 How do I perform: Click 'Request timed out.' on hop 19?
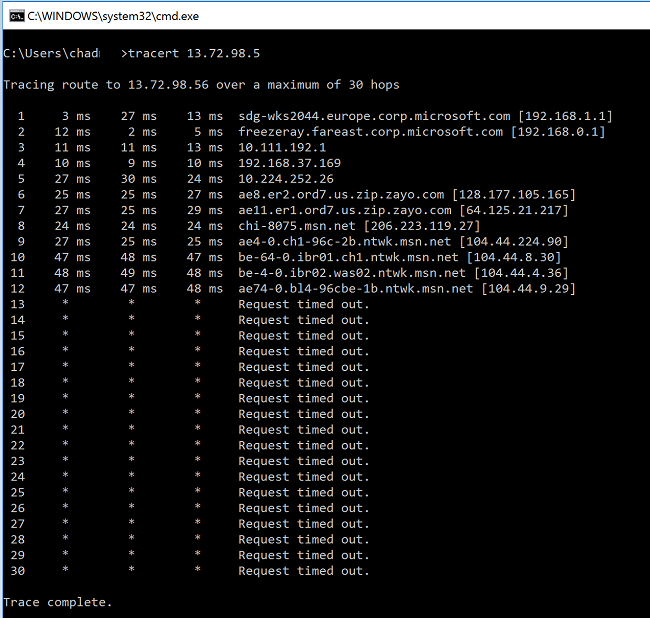coord(303,399)
